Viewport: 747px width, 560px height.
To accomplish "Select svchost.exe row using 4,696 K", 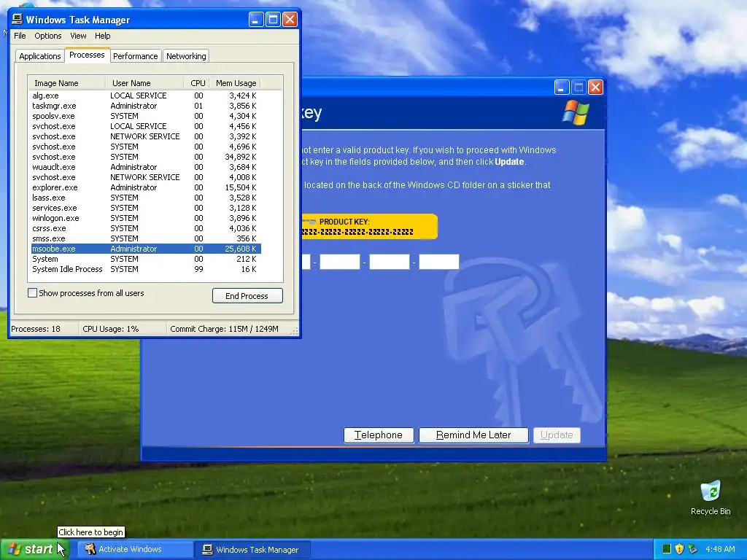I will (x=146, y=147).
